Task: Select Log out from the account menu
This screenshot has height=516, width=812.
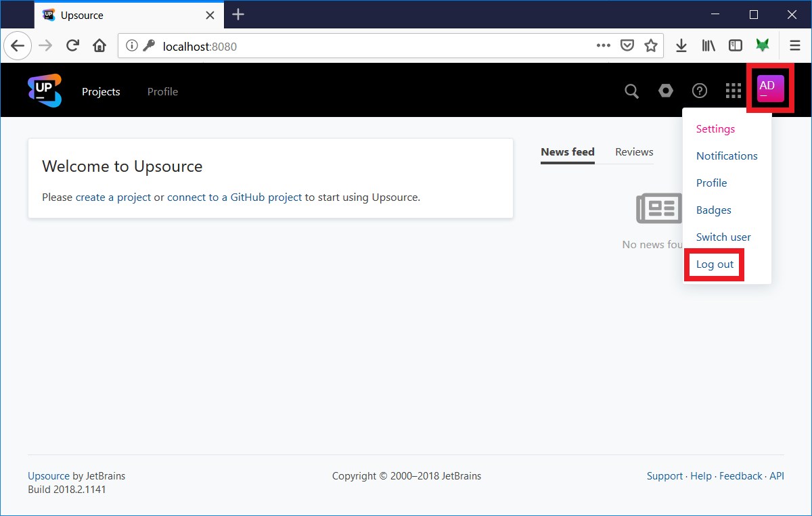Action: tap(714, 264)
